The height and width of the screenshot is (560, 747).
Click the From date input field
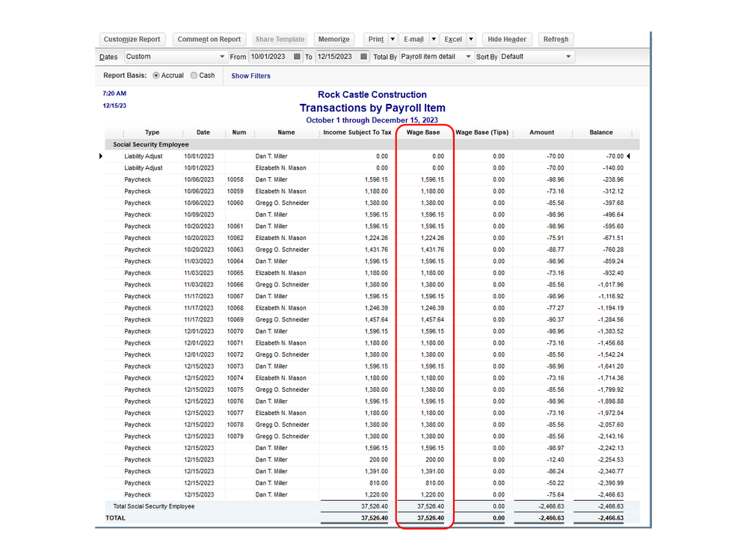tap(269, 56)
